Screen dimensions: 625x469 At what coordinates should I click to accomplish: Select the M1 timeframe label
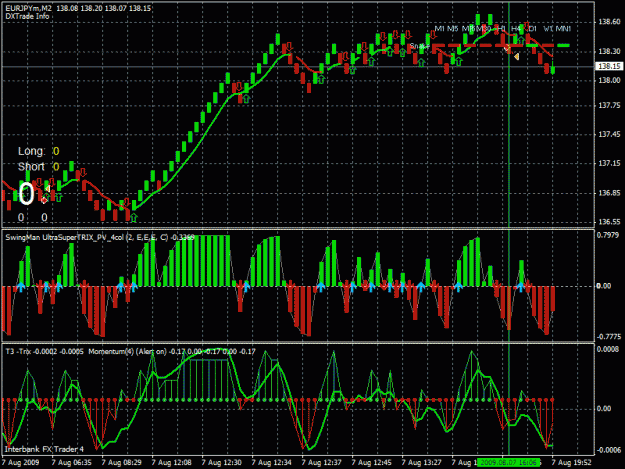(x=439, y=29)
